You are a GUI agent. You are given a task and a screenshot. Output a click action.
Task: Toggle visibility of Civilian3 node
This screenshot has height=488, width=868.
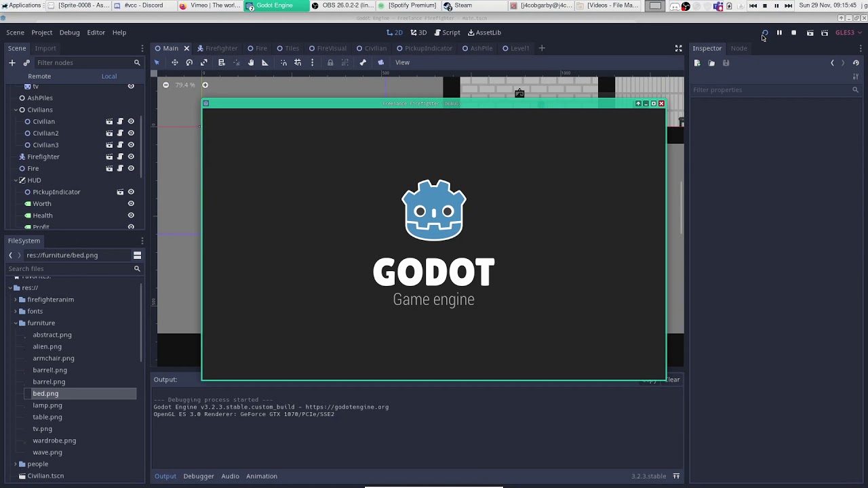131,144
